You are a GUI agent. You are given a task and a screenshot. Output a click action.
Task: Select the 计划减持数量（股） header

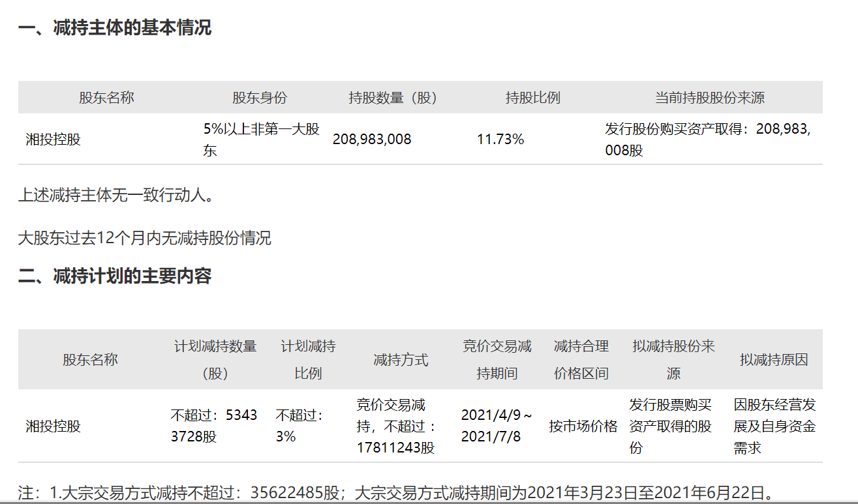click(x=215, y=359)
